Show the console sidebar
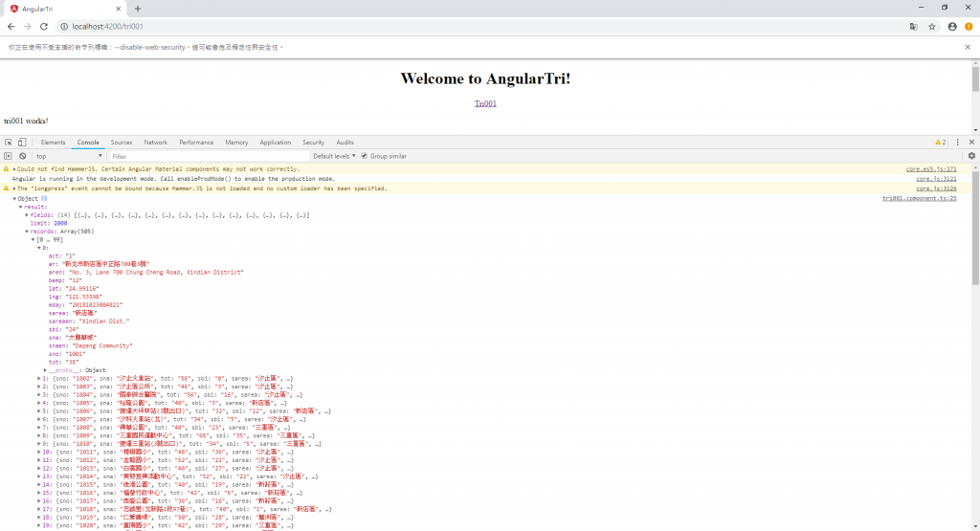The width and height of the screenshot is (980, 531). coord(8,156)
